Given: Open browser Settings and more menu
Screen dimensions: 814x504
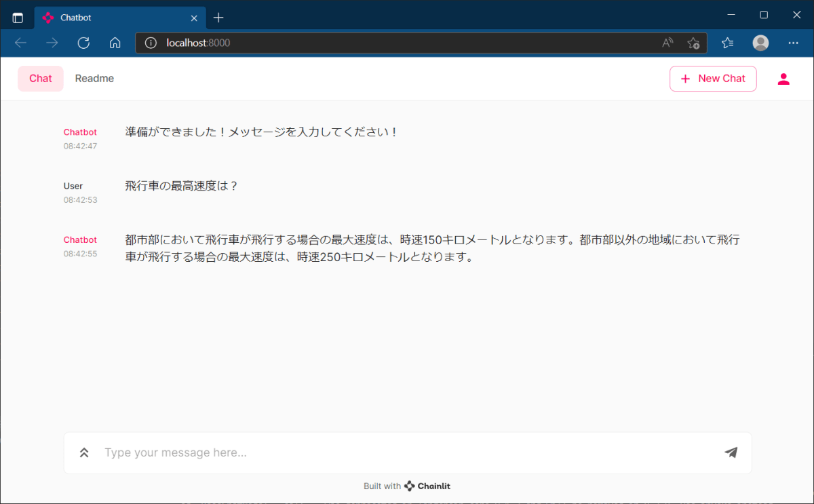Looking at the screenshot, I should (x=794, y=43).
